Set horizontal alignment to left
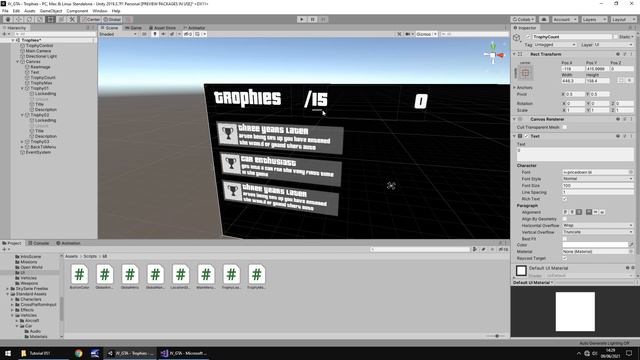Image resolution: width=640 pixels, height=360 pixels. click(x=565, y=212)
